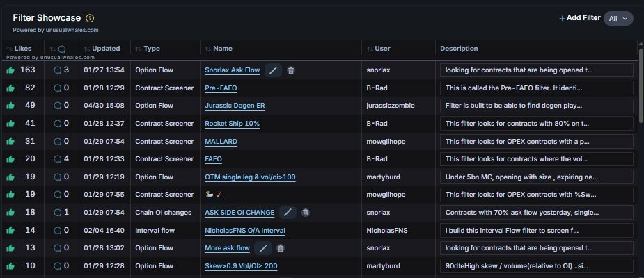This screenshot has width=644, height=278.
Task: Click the edit pencil for Snorlax Ask Flow
Action: tap(274, 70)
